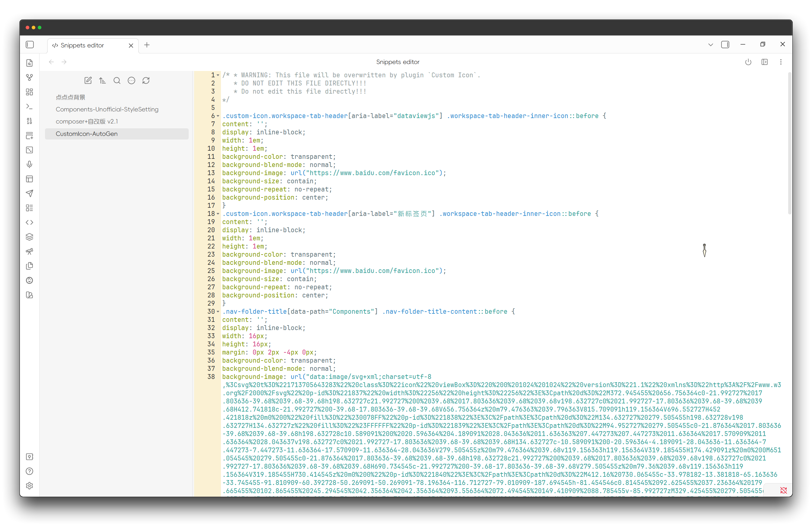Open the vertical three-dot more options menu

point(781,62)
